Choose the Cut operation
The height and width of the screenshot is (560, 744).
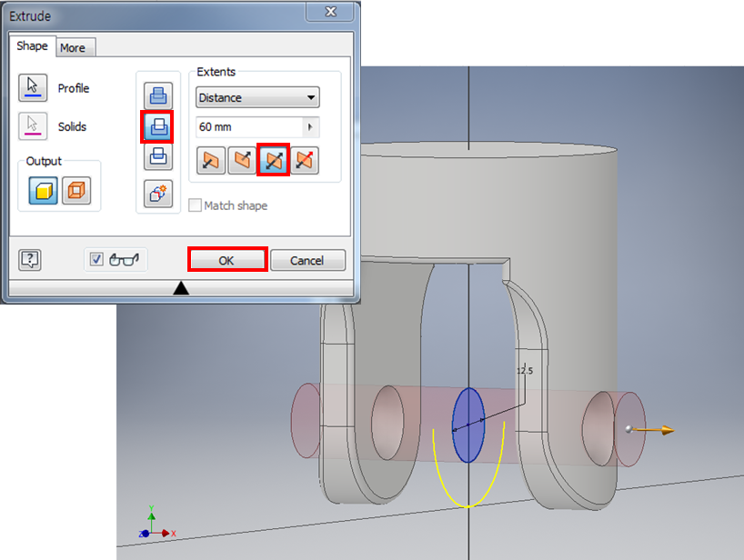[158, 126]
